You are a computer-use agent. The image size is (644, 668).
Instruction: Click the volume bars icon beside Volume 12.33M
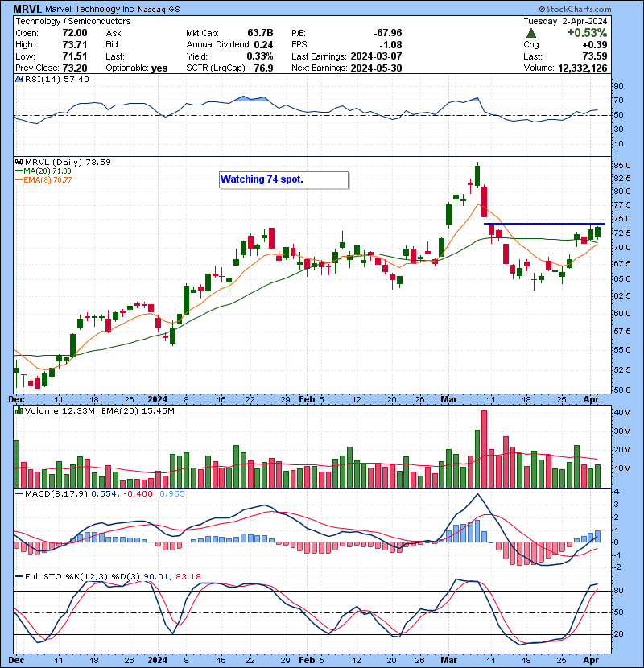coord(19,410)
